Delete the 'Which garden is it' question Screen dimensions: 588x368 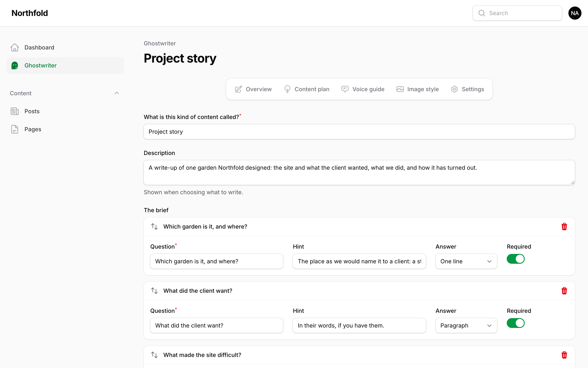click(564, 227)
